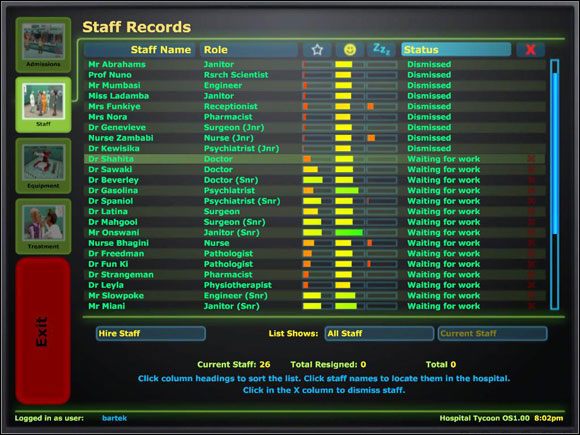Screen dimensions: 580x435
Task: Locate Mr Miani in the hospital
Action: [107, 306]
